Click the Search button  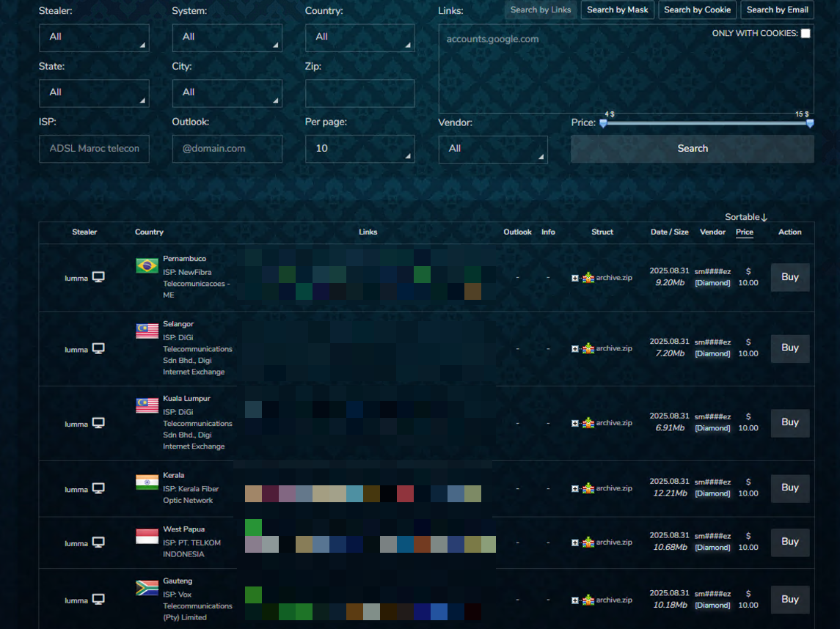[692, 149]
